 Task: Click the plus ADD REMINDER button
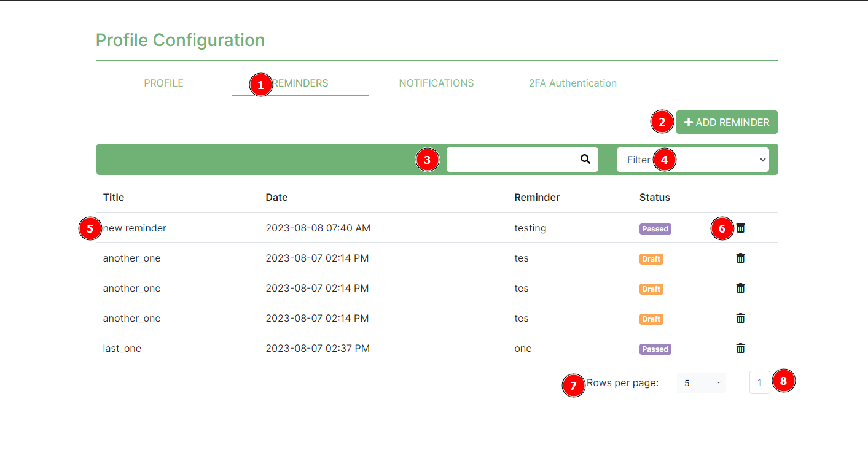point(727,122)
